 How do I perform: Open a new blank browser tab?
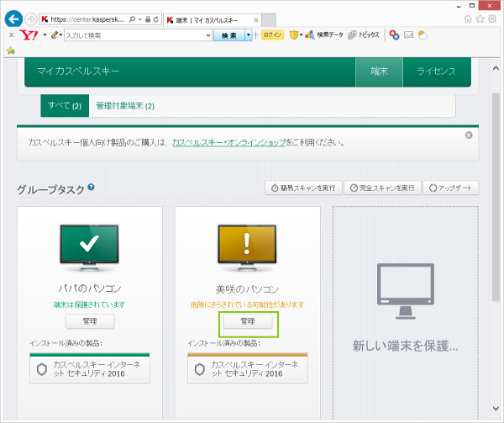click(x=269, y=20)
